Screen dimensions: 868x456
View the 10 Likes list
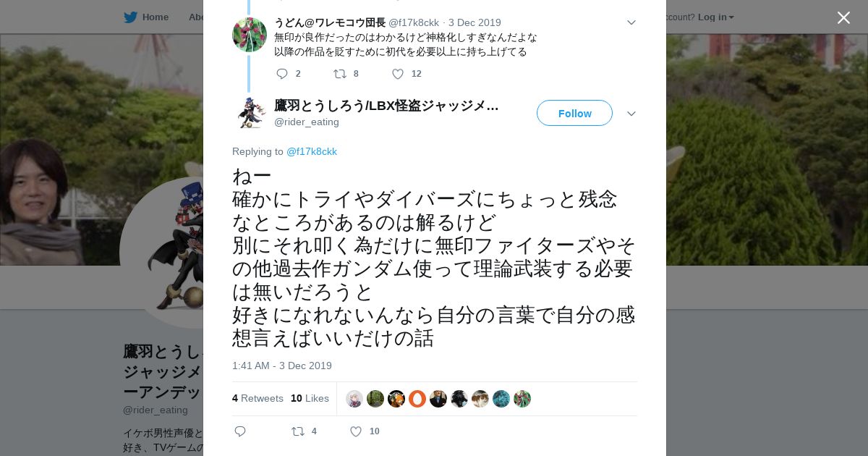tap(310, 398)
